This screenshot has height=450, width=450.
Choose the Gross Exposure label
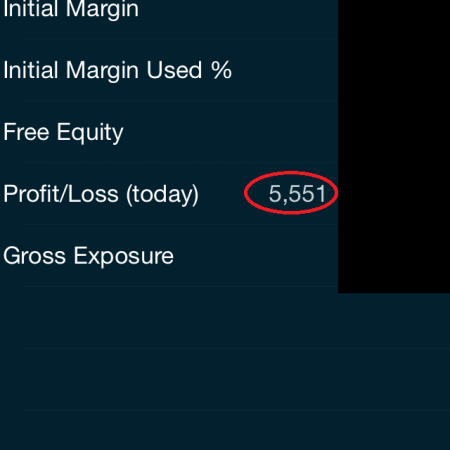pos(88,256)
